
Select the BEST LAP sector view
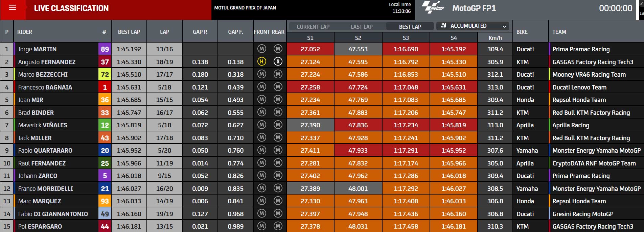pyautogui.click(x=410, y=27)
